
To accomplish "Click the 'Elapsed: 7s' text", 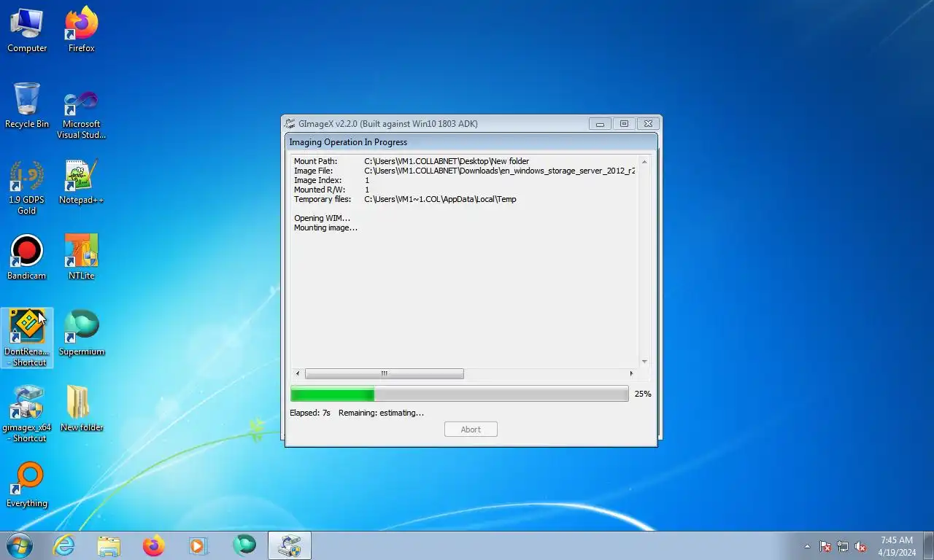I will (x=310, y=413).
